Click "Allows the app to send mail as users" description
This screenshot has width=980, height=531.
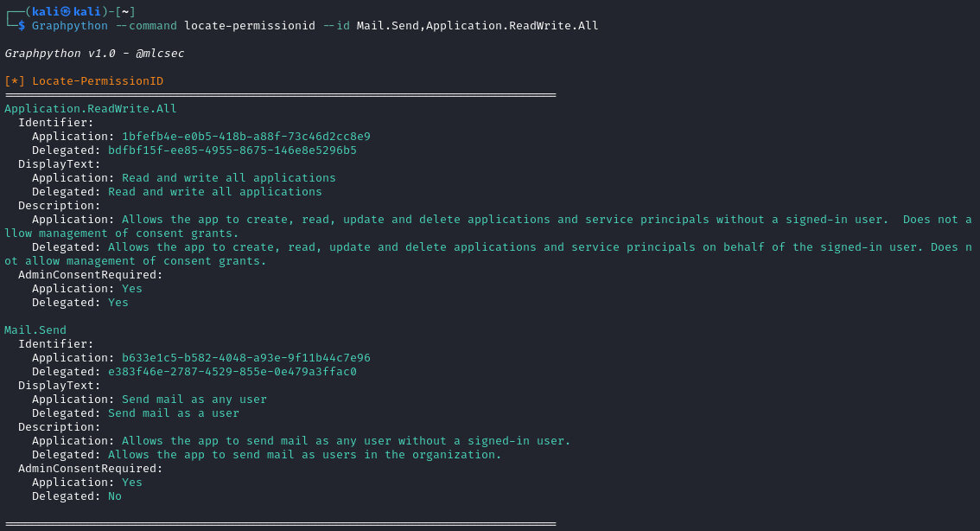[x=304, y=455]
